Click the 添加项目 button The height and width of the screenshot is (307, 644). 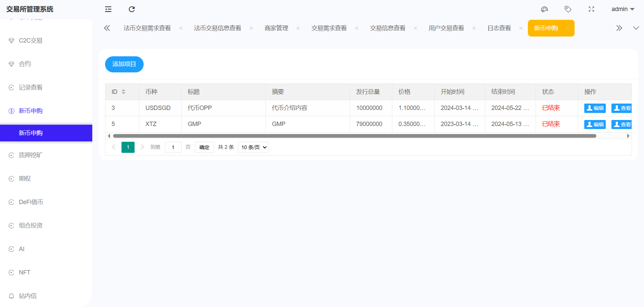tap(124, 64)
